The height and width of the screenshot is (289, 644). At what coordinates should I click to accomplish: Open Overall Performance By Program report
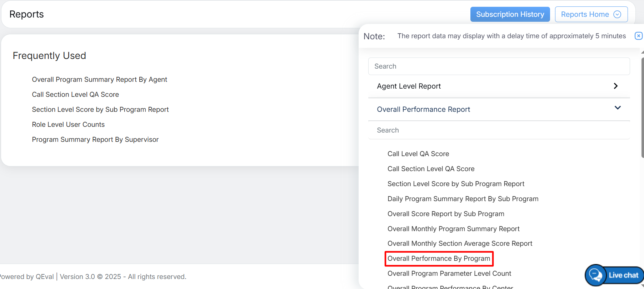439,259
